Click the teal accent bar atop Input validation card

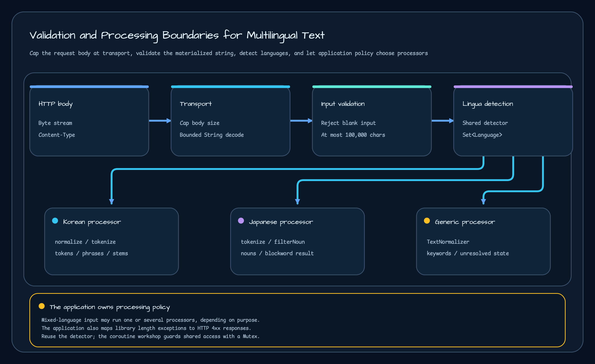coord(372,87)
